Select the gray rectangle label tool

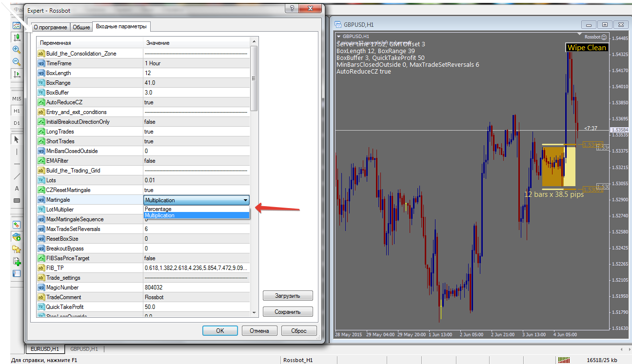tap(17, 200)
